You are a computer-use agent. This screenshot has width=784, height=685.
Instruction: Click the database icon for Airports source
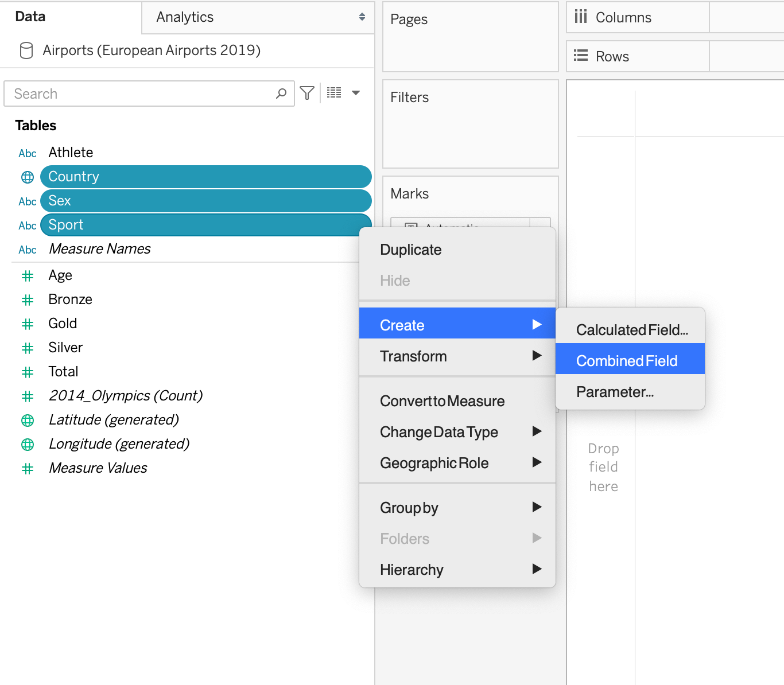(26, 50)
